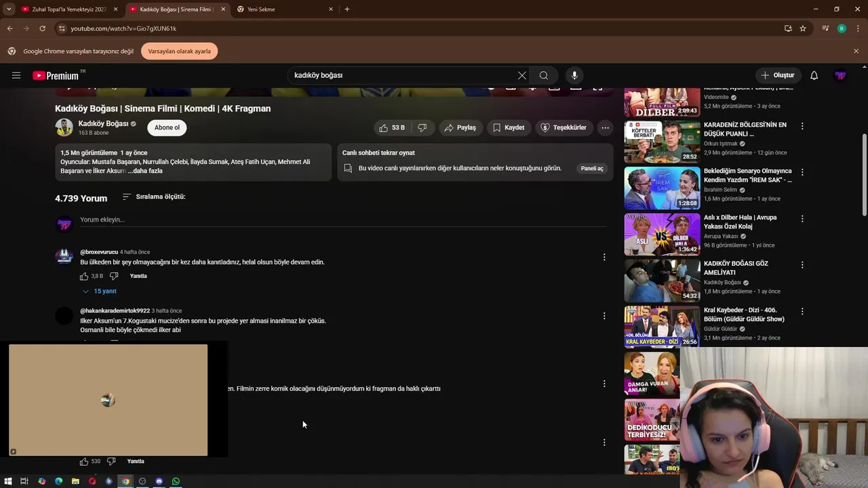Open a new tab with plus button
Image resolution: width=868 pixels, height=488 pixels.
[347, 9]
